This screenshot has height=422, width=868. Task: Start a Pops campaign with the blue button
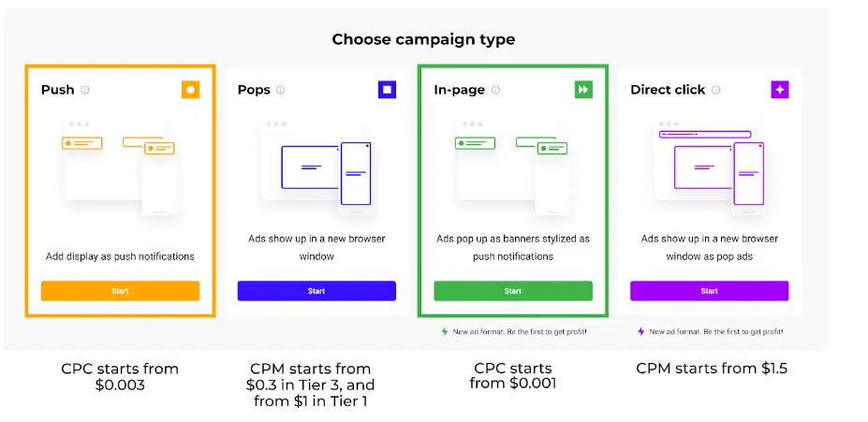click(x=316, y=291)
